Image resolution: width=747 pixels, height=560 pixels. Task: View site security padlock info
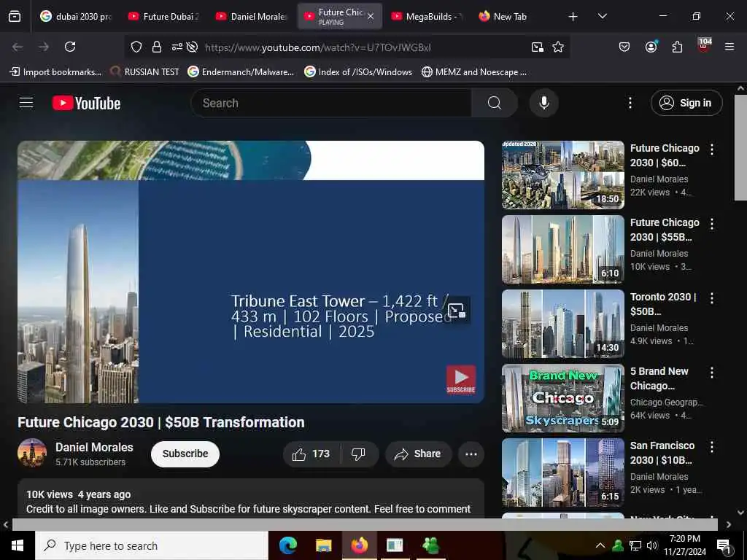157,47
